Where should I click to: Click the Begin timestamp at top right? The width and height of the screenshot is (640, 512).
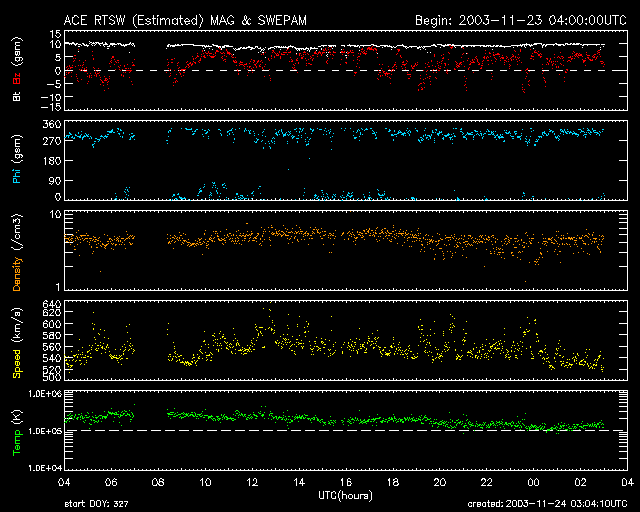520,19
